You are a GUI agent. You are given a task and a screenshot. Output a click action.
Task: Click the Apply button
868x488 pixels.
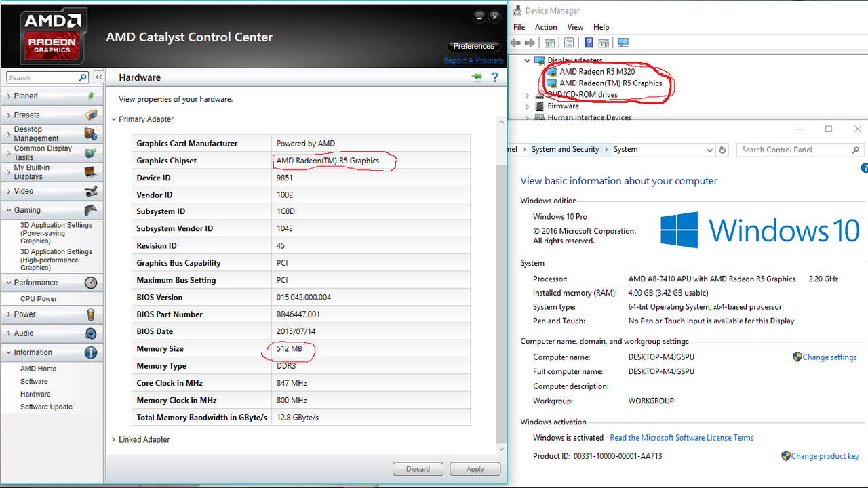[475, 469]
